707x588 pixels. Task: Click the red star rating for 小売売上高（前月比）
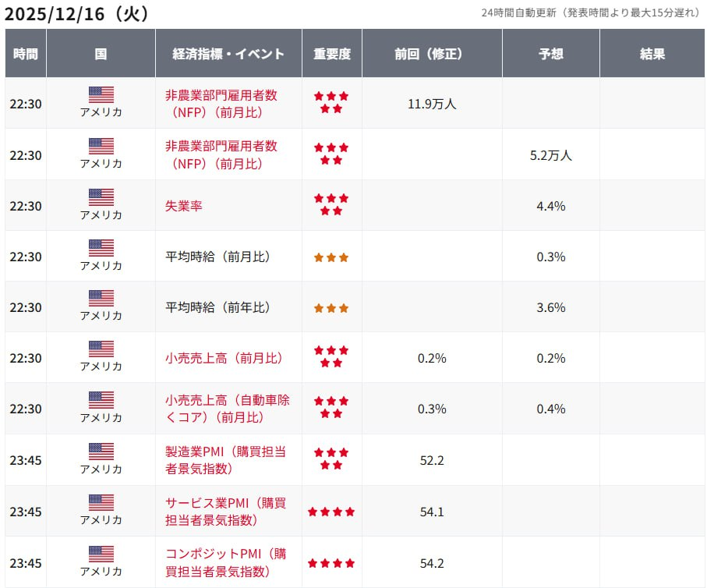tap(331, 357)
